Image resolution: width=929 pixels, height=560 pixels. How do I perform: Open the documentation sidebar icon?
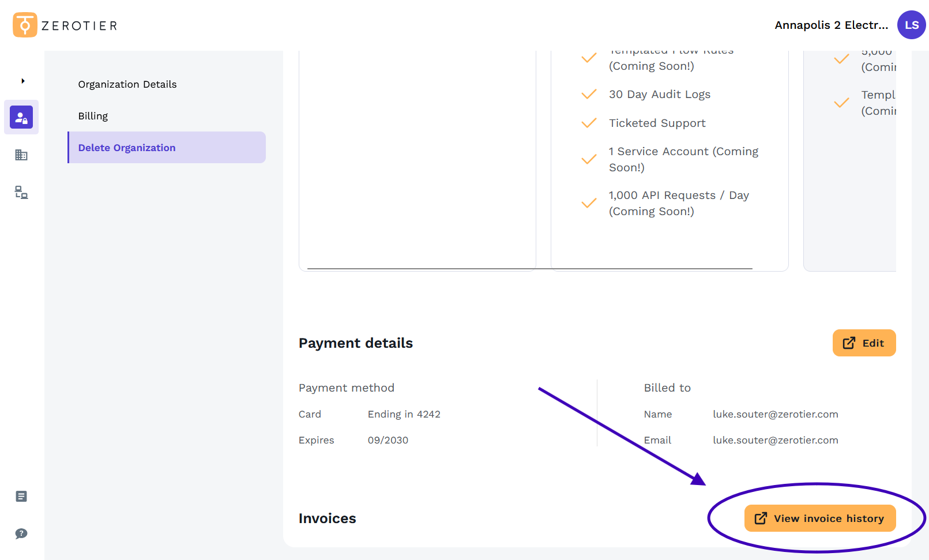[21, 496]
